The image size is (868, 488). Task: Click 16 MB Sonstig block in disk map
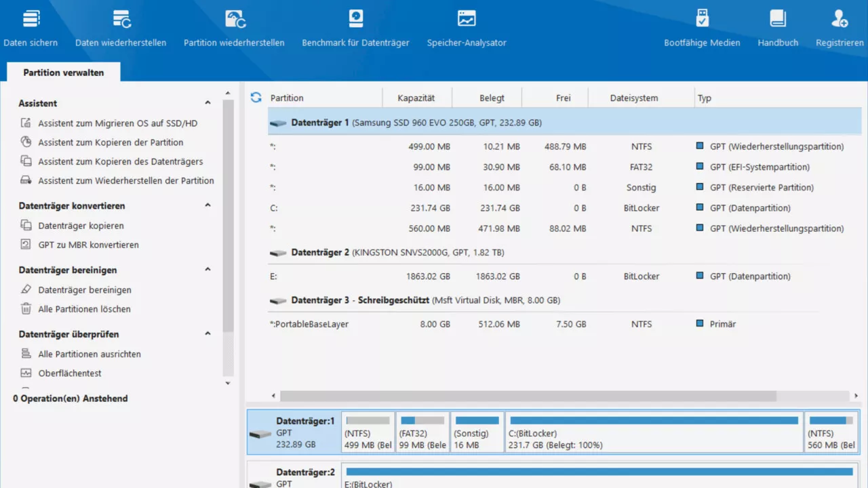point(477,432)
